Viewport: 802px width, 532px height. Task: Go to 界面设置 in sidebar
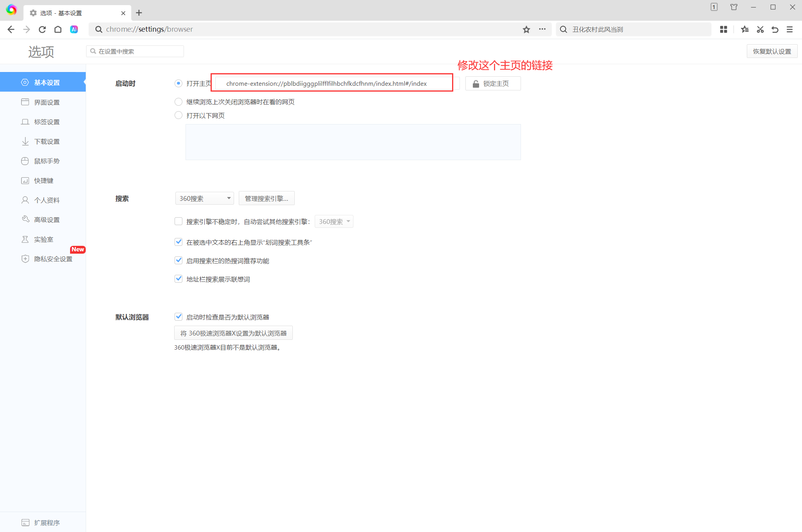coord(47,102)
